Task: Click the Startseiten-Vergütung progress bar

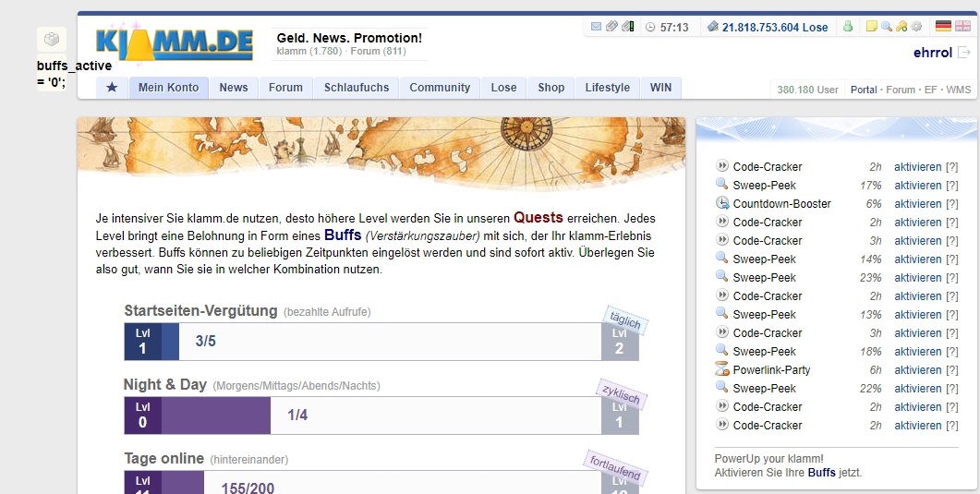Action: [381, 342]
